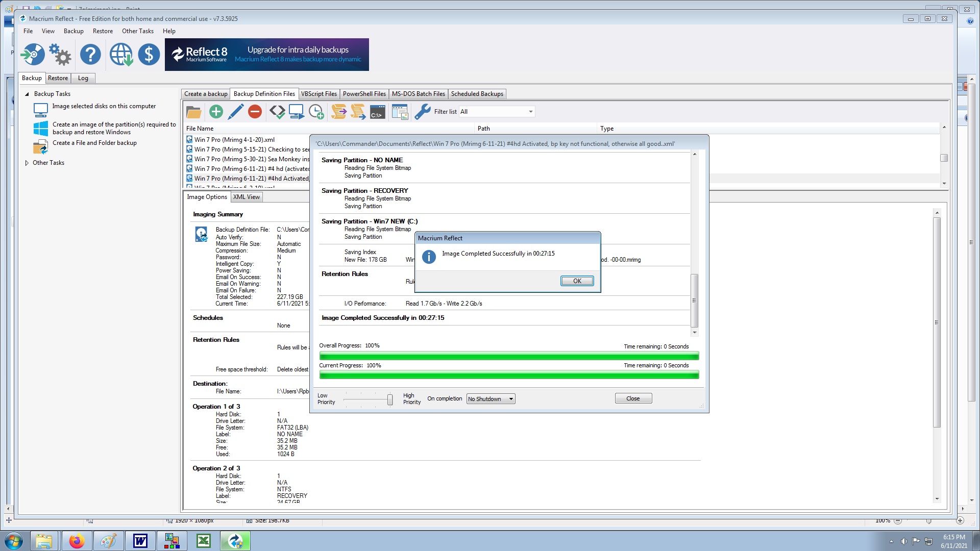Open the No Shutdown completion dropdown
The height and width of the screenshot is (551, 980).
pyautogui.click(x=491, y=399)
